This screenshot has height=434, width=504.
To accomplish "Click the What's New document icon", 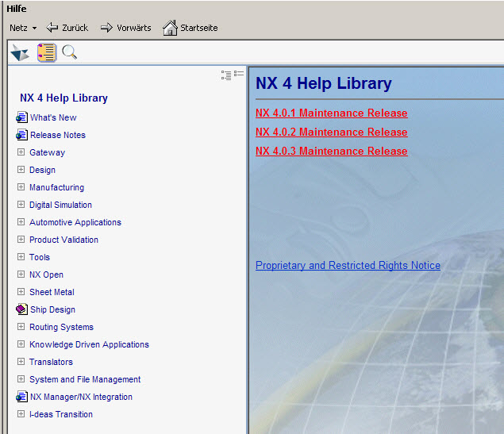I will (x=22, y=117).
